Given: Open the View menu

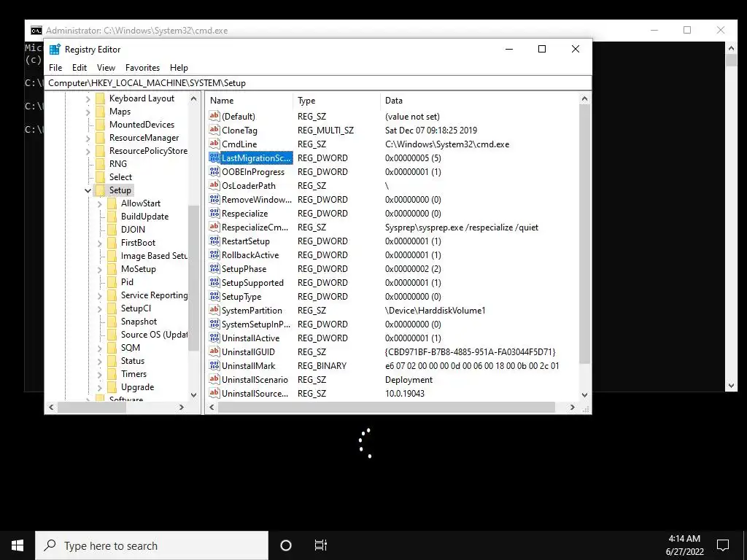Looking at the screenshot, I should [x=106, y=68].
